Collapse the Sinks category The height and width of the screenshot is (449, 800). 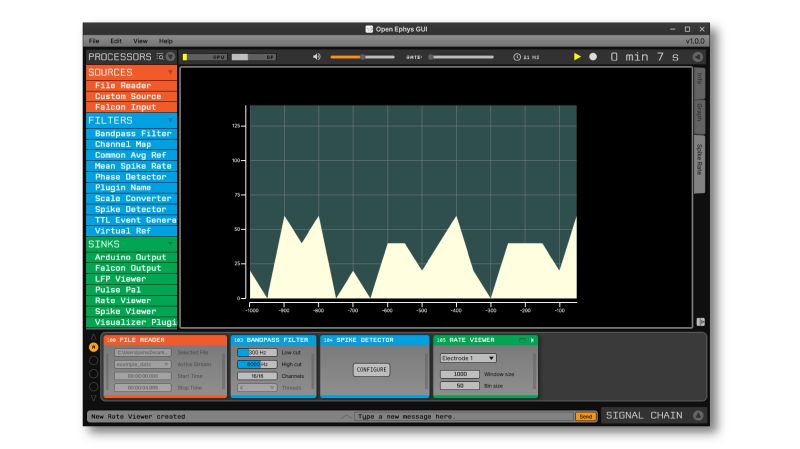170,244
